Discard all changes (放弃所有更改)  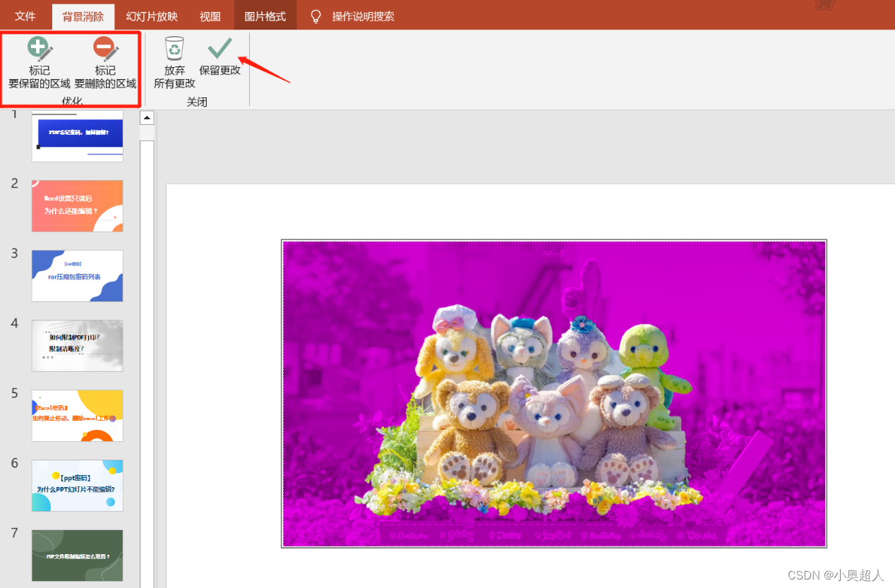(x=174, y=64)
